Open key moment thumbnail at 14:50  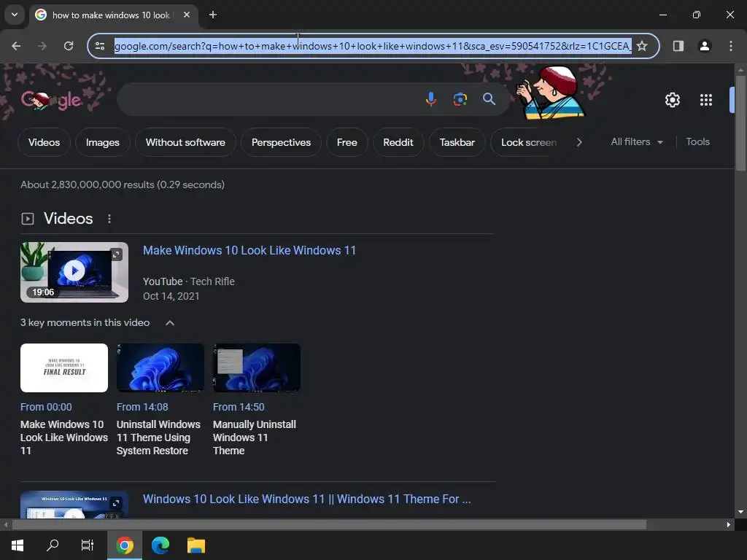257,367
